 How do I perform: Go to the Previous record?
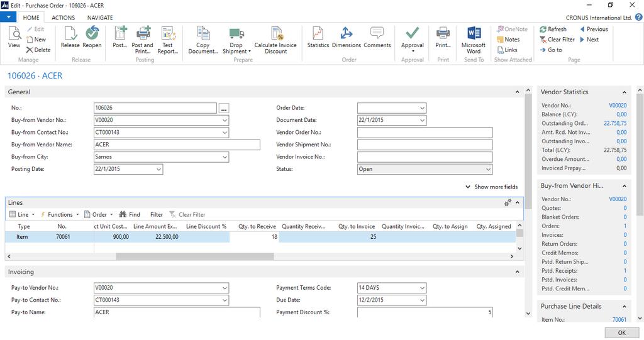pyautogui.click(x=594, y=29)
